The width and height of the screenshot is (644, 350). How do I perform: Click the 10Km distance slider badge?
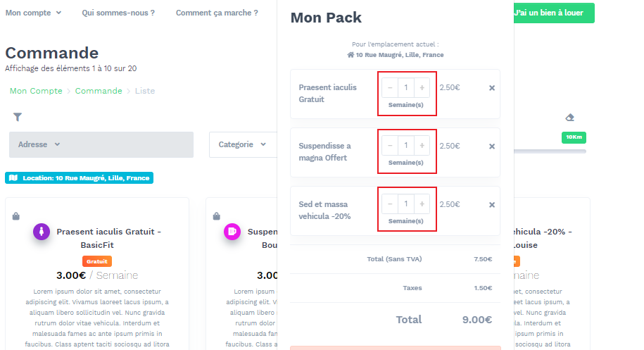(574, 137)
